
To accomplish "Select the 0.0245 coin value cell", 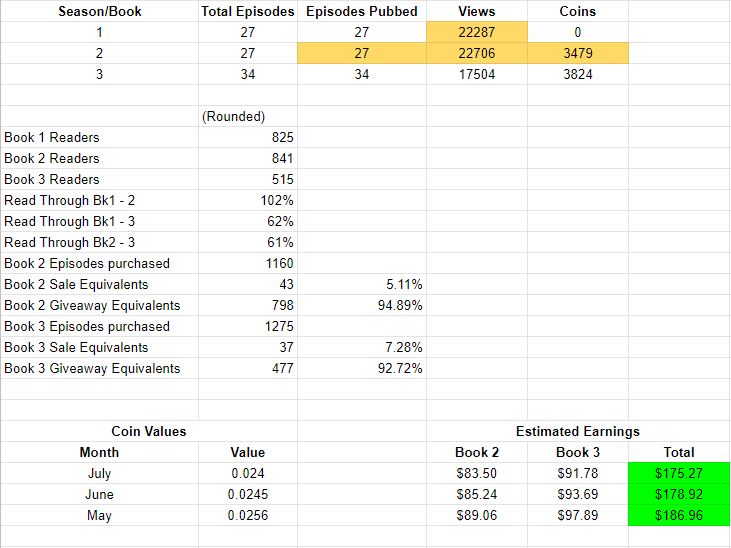I will 247,494.
